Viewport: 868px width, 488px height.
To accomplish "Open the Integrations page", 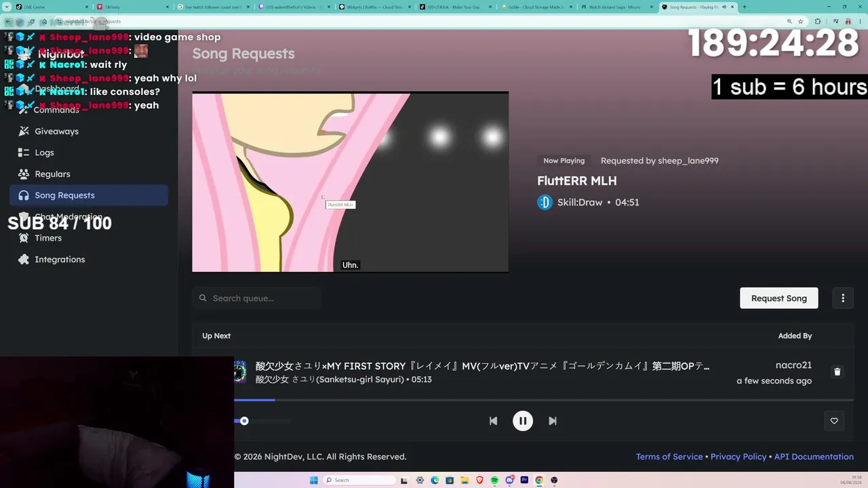I will 89,260.
